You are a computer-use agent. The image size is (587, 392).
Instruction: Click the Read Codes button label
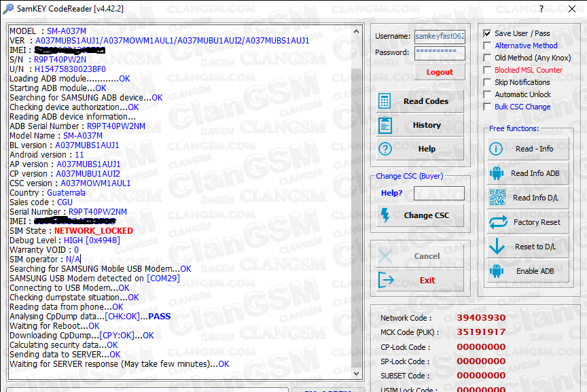426,101
